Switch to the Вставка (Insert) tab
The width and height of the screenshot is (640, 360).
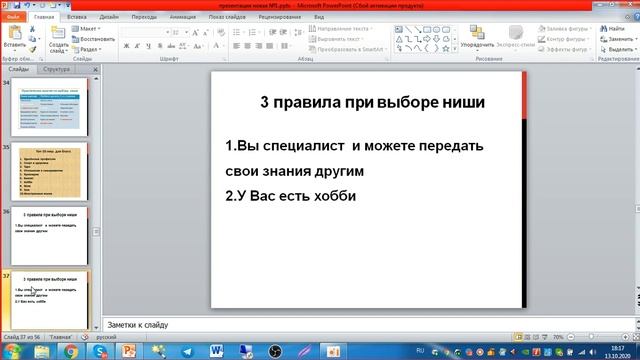coord(77,17)
